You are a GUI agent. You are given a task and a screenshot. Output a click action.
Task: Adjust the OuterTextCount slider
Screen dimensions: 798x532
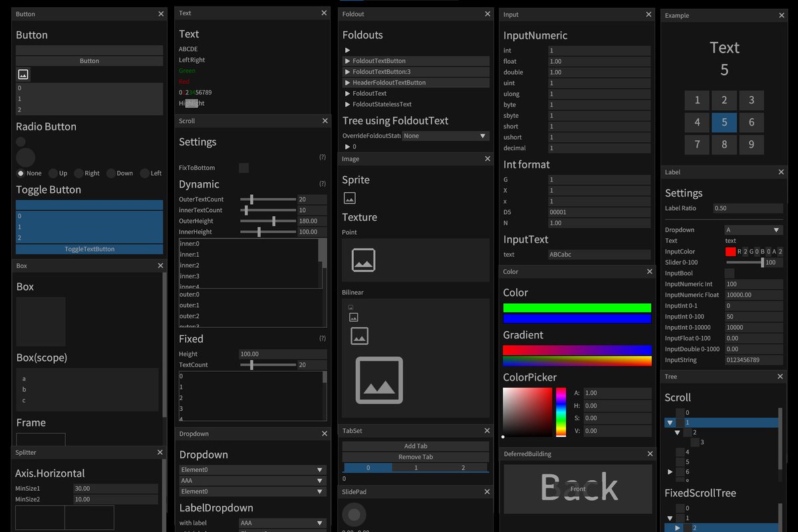coord(251,199)
